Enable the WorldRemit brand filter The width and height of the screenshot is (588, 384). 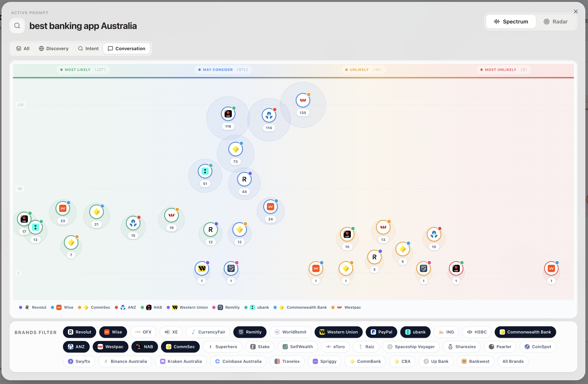[291, 332]
